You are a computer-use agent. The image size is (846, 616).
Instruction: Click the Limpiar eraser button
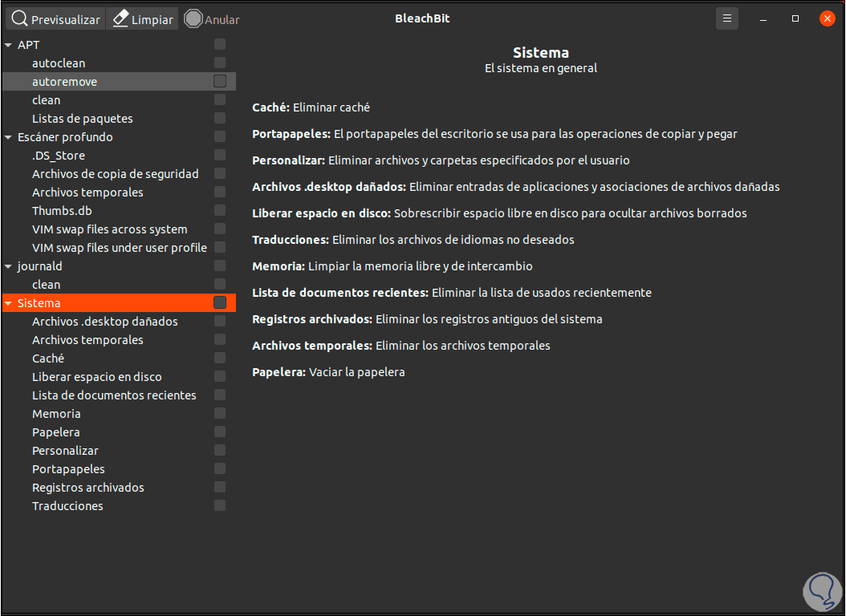coord(142,19)
